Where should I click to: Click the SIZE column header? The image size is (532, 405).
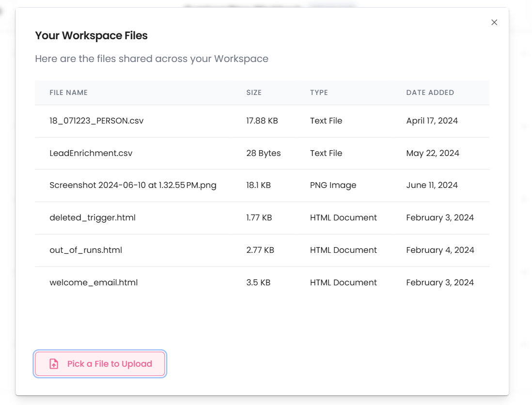[x=254, y=93]
